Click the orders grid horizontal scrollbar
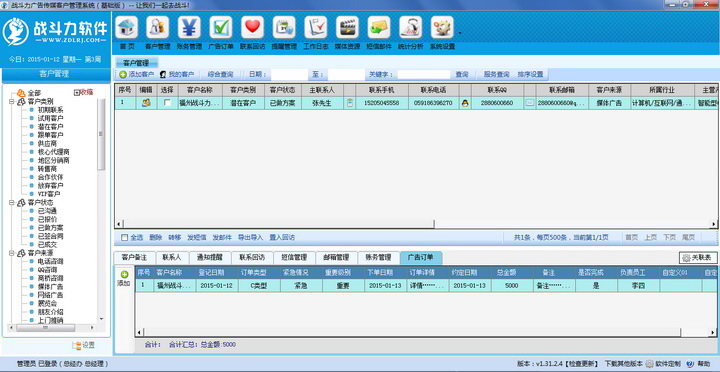Screen dimensions: 720x372 tap(411, 332)
